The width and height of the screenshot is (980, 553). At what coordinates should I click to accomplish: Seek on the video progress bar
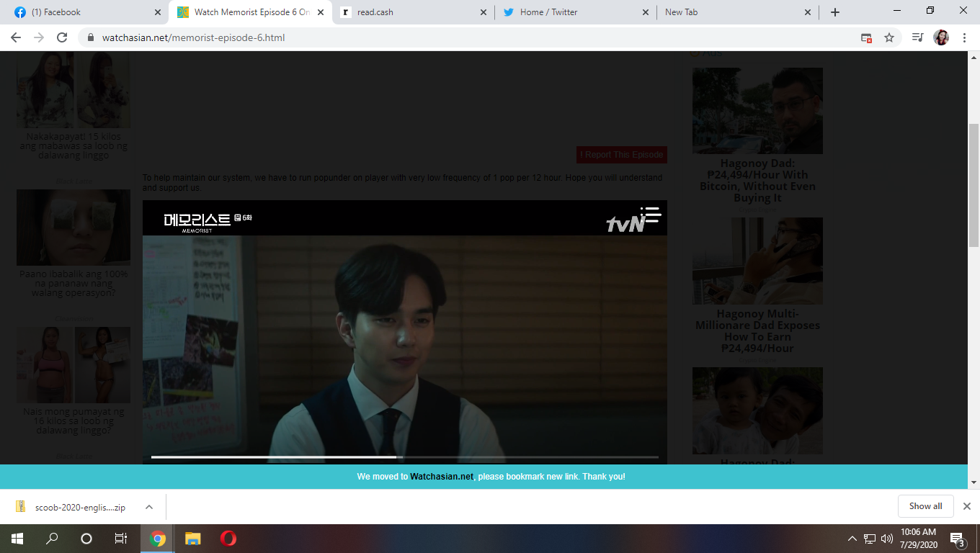pyautogui.click(x=404, y=457)
